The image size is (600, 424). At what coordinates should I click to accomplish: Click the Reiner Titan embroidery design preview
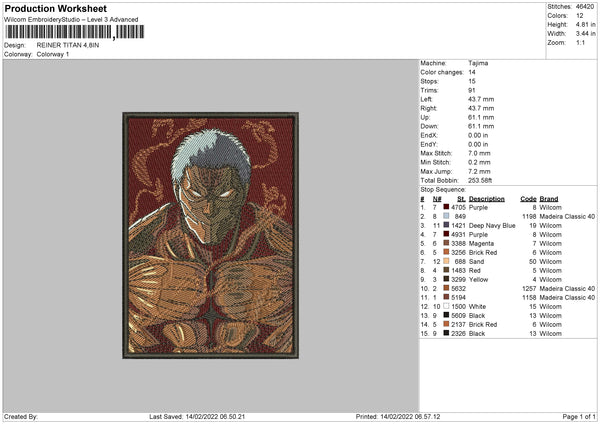(211, 235)
